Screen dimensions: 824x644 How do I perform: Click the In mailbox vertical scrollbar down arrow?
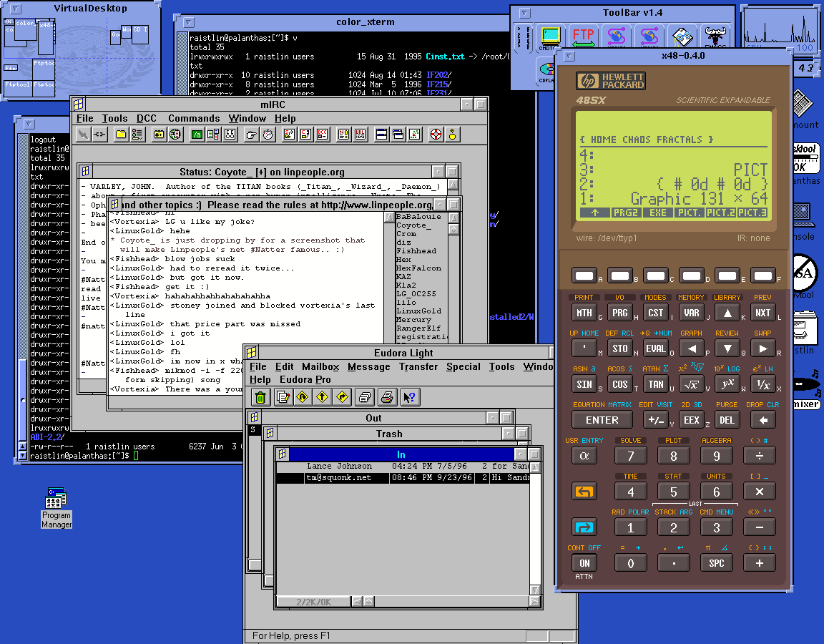[534, 590]
